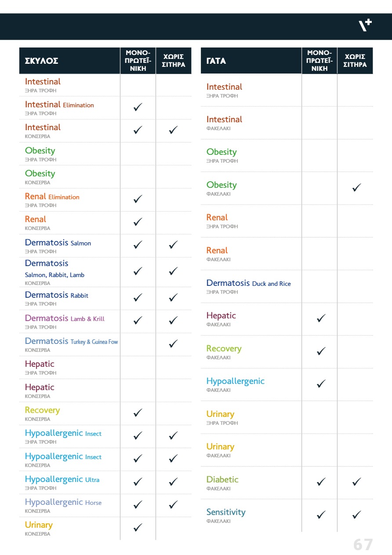This screenshot has height=555, width=392.
Task: Click monoprotein checkmark for dog Urinary can
Action: pyautogui.click(x=138, y=527)
